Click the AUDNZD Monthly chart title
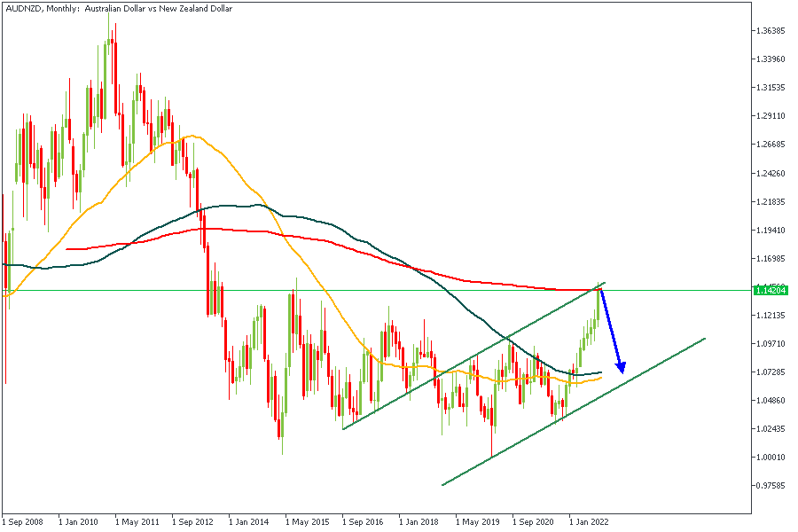 coord(113,9)
